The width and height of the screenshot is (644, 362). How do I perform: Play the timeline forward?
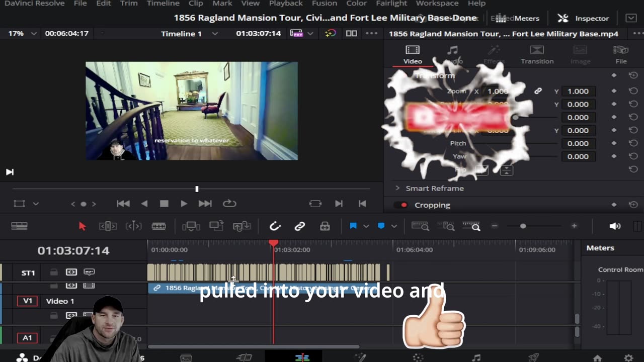pyautogui.click(x=184, y=204)
